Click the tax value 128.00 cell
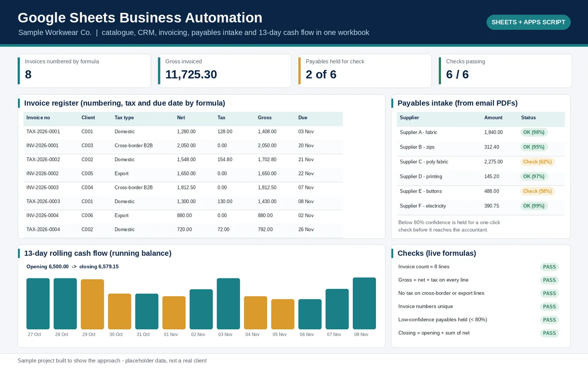The width and height of the screenshot is (588, 368). pos(225,132)
